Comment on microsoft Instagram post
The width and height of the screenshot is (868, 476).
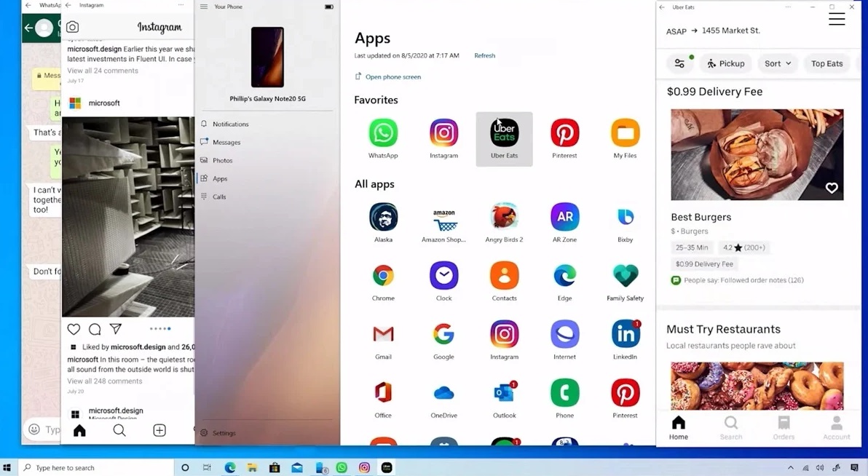(x=95, y=329)
